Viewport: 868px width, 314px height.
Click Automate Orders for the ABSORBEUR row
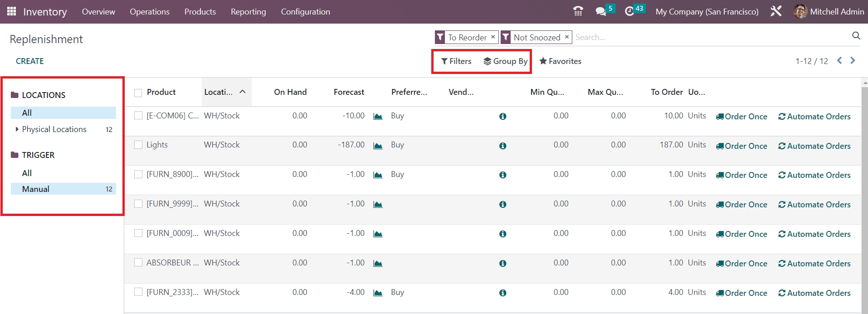[814, 264]
